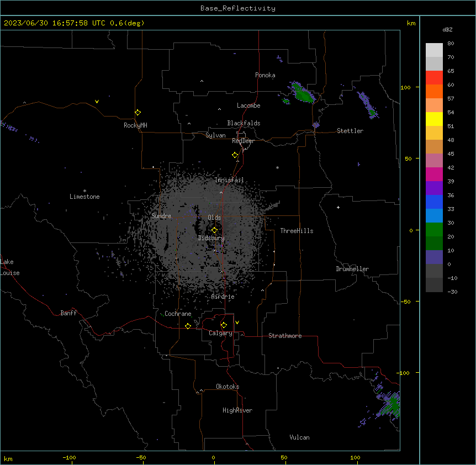
Task: Click the light gray 70-80 dBZ swatch
Action: (434, 50)
